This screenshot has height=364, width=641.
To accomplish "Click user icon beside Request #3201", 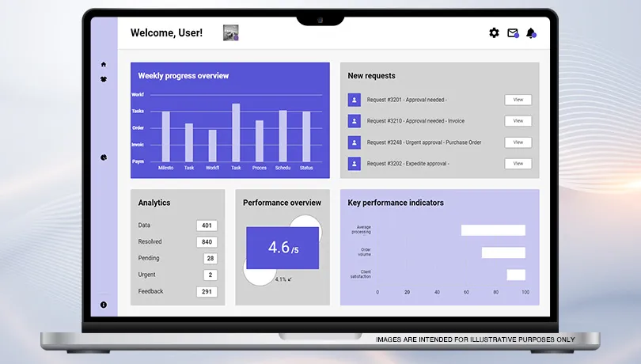I will tap(355, 100).
